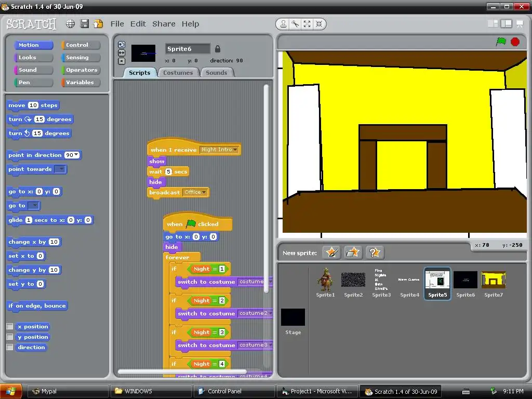This screenshot has width=532, height=399.
Task: Open the point towards dropdown
Action: [60, 169]
